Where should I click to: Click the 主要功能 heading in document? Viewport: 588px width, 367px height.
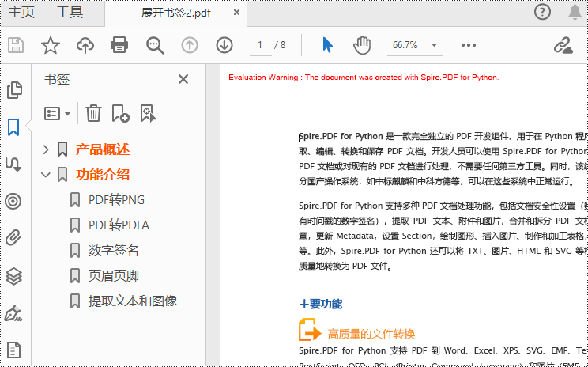[x=321, y=304]
